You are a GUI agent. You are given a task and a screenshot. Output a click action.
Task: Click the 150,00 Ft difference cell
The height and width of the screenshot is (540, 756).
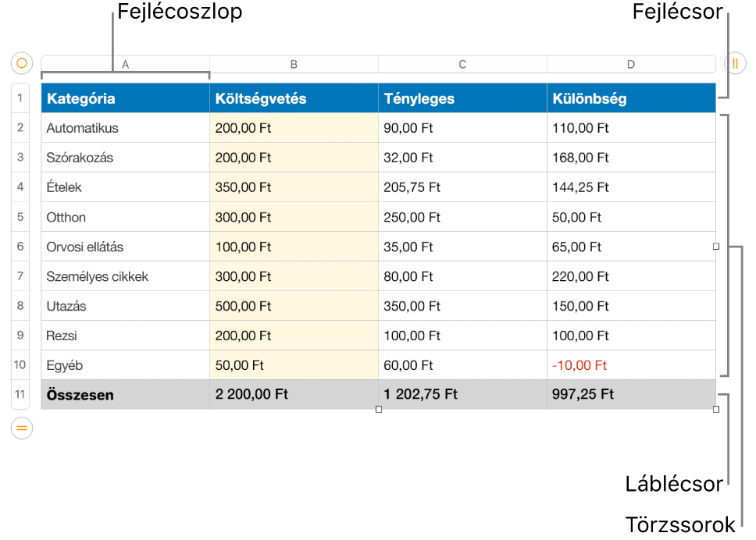631,306
